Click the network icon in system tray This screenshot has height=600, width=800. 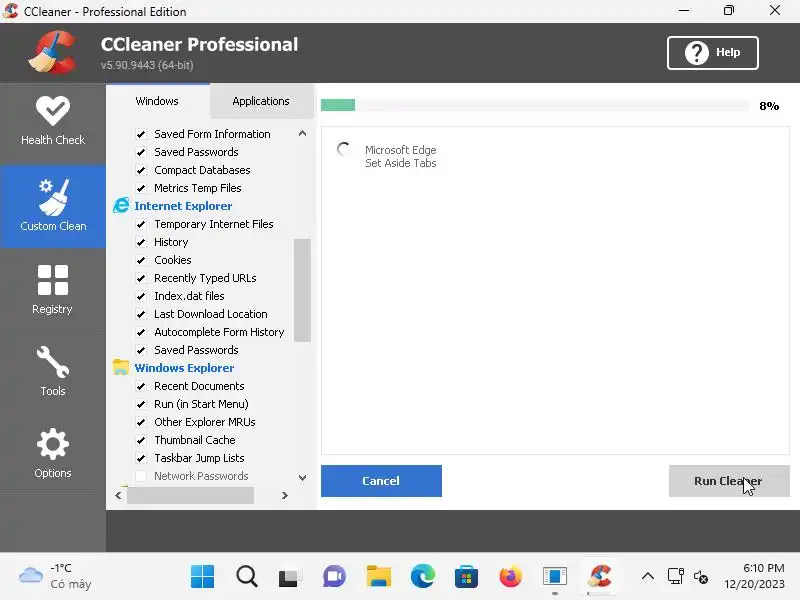pyautogui.click(x=676, y=577)
